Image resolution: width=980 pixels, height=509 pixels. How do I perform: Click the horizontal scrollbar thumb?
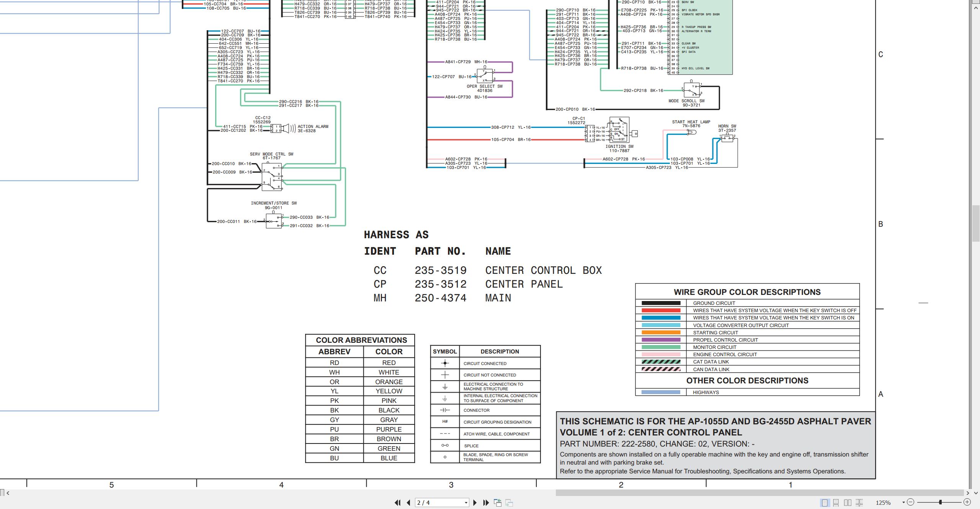(x=759, y=493)
